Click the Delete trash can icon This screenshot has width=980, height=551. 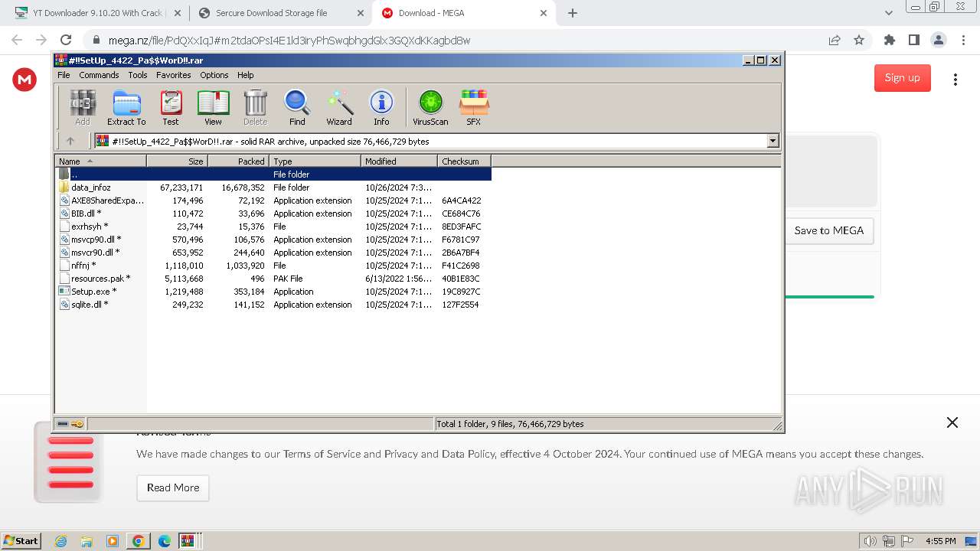click(255, 107)
